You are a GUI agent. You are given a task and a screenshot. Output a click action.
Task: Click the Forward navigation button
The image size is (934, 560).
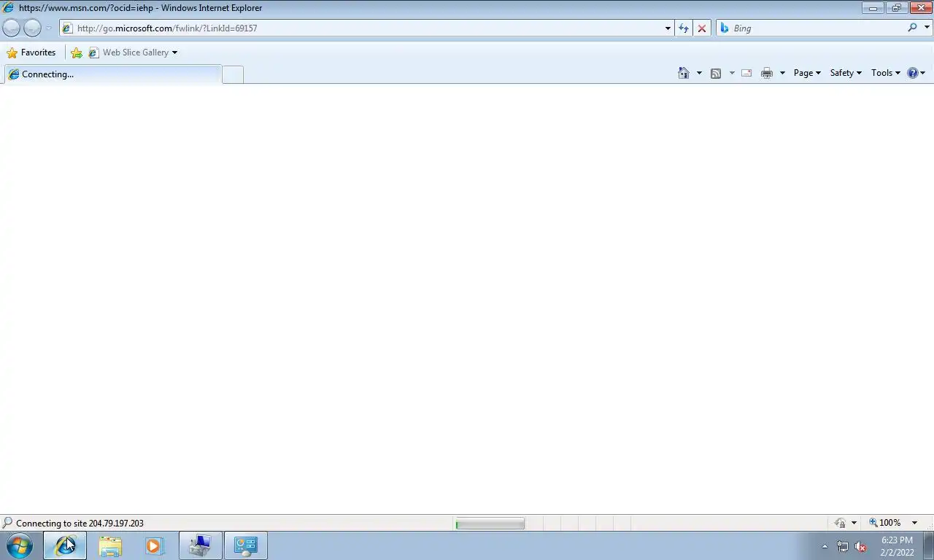[32, 28]
